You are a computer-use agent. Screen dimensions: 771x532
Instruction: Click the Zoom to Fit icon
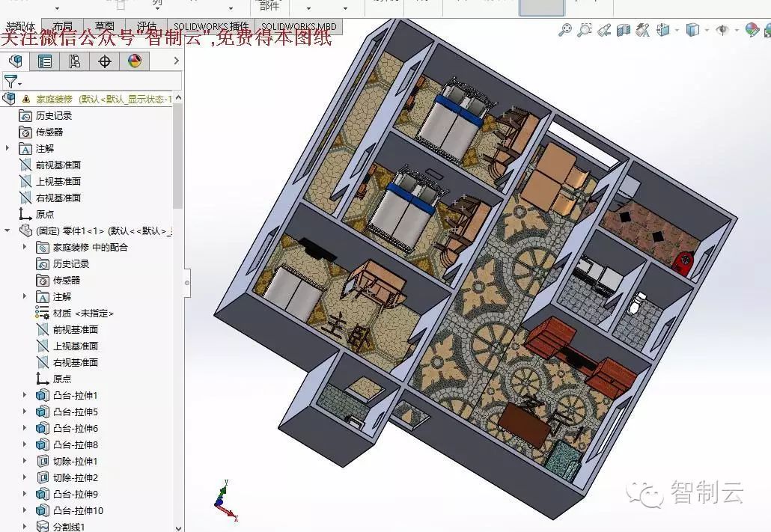click(565, 30)
